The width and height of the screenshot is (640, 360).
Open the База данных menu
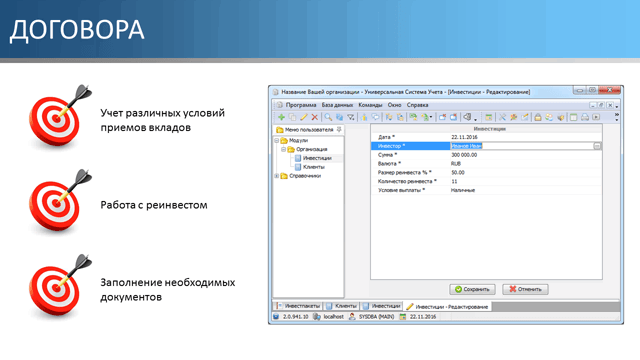(337, 105)
